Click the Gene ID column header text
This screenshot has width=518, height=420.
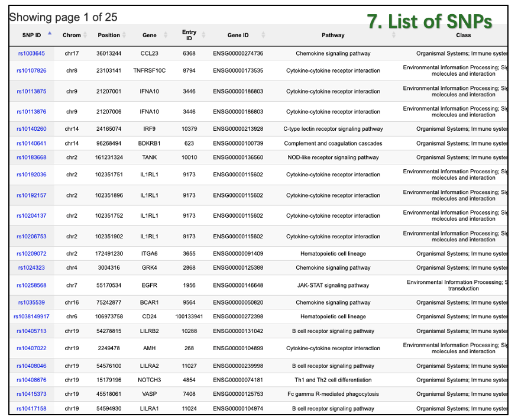[238, 35]
